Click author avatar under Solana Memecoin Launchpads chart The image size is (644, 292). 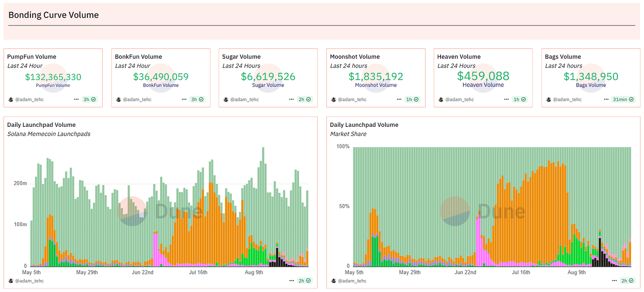tap(11, 281)
